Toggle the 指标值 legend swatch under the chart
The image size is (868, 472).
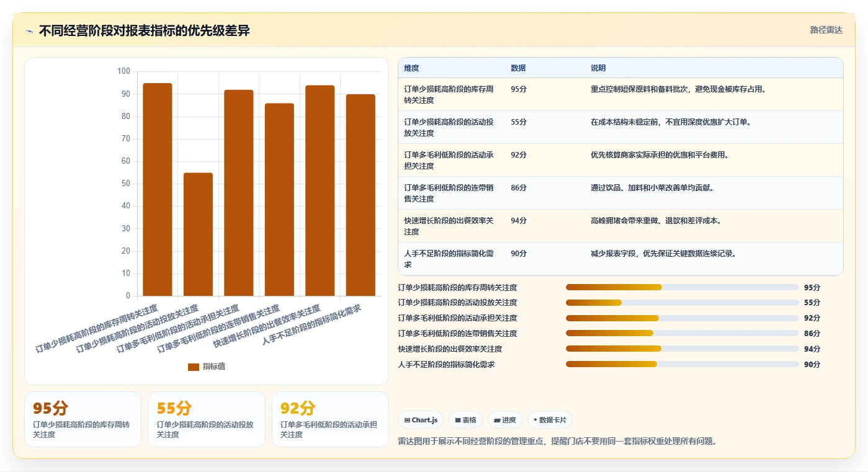194,367
